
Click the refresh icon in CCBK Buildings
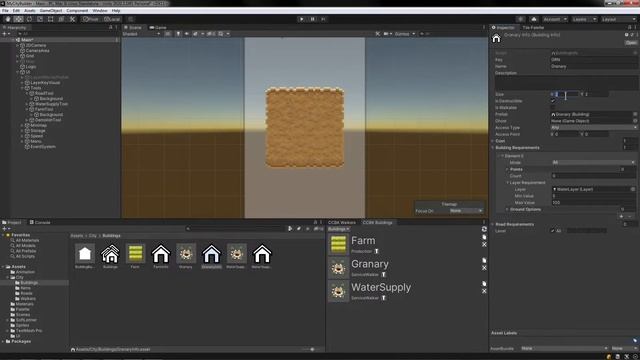(484, 229)
